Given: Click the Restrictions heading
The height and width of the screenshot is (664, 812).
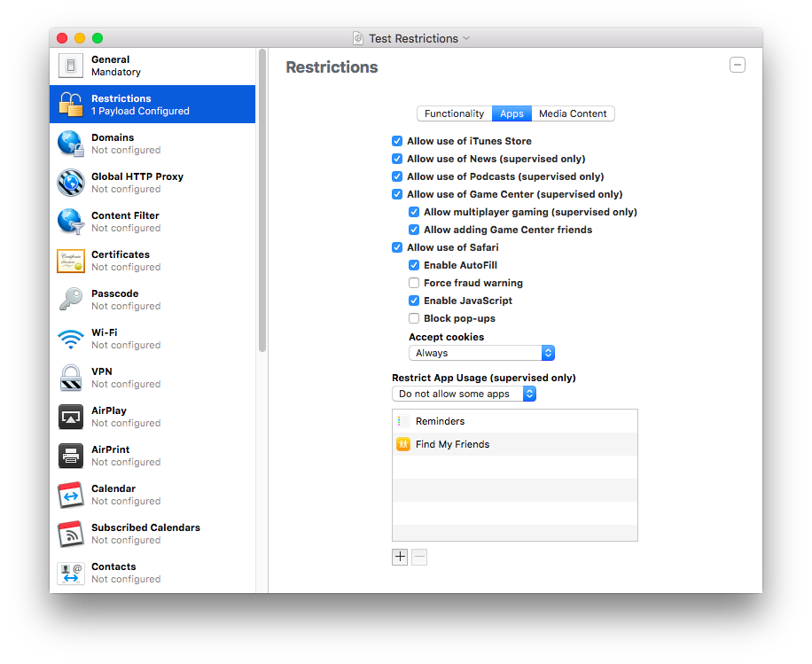Looking at the screenshot, I should pos(332,66).
